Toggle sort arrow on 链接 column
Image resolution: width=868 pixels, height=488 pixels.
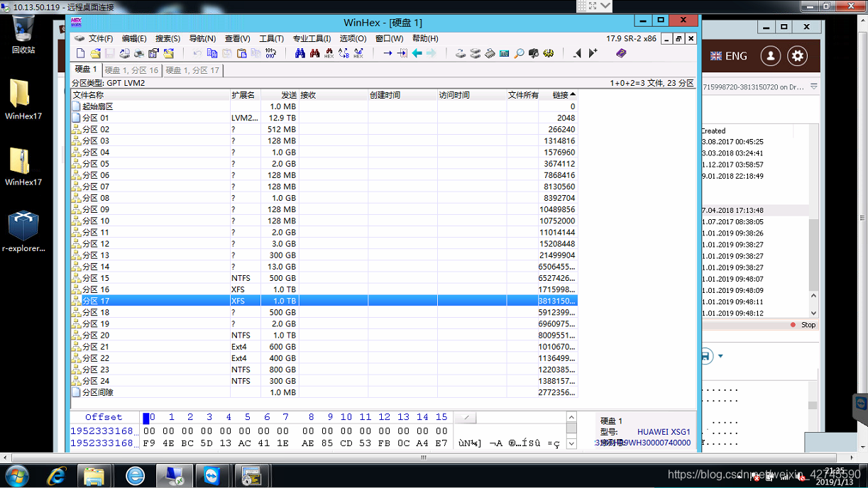(x=573, y=94)
